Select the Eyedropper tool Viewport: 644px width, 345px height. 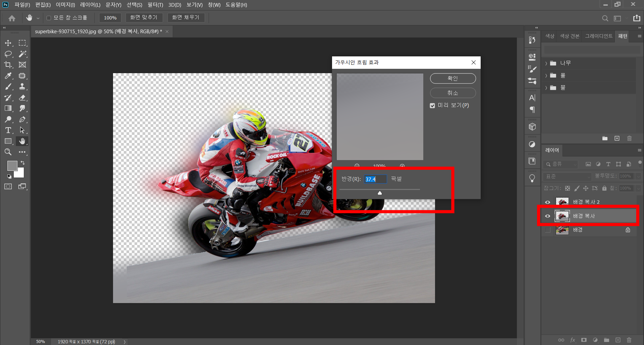(8, 76)
